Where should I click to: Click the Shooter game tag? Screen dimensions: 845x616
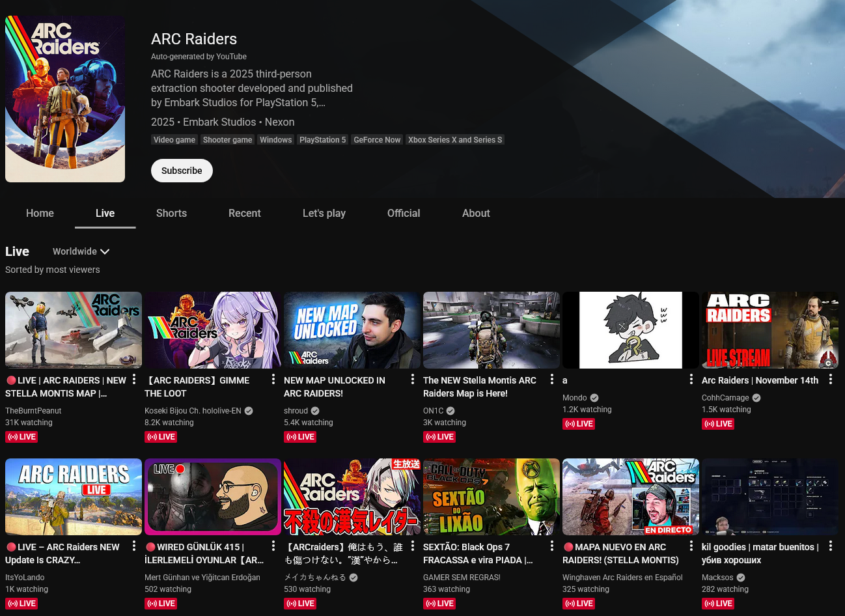click(x=227, y=140)
